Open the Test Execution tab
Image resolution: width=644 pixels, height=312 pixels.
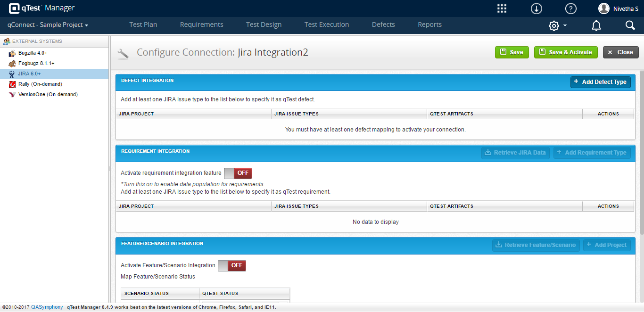tap(327, 25)
